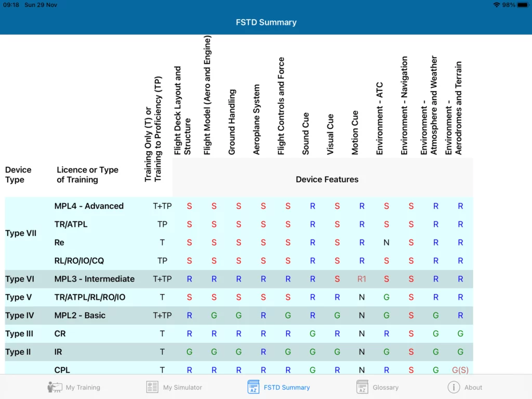Tap the About info icon
Image resolution: width=532 pixels, height=399 pixels.
point(454,387)
